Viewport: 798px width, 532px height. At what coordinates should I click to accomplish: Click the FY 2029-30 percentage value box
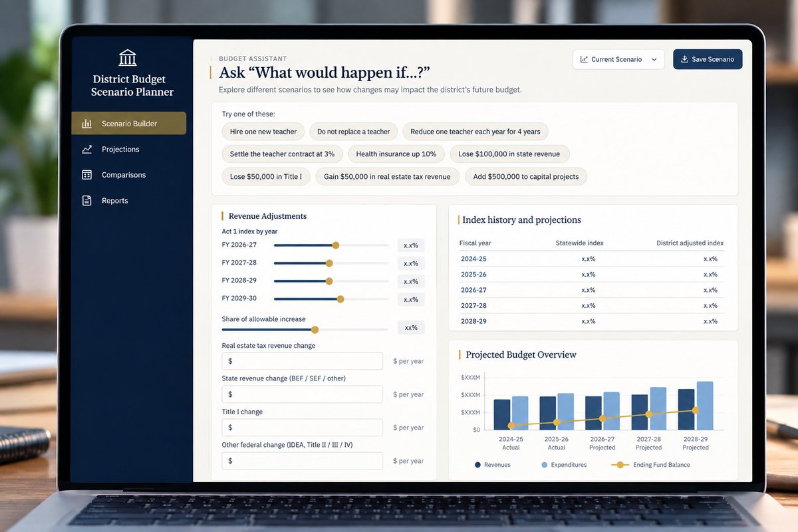point(411,299)
